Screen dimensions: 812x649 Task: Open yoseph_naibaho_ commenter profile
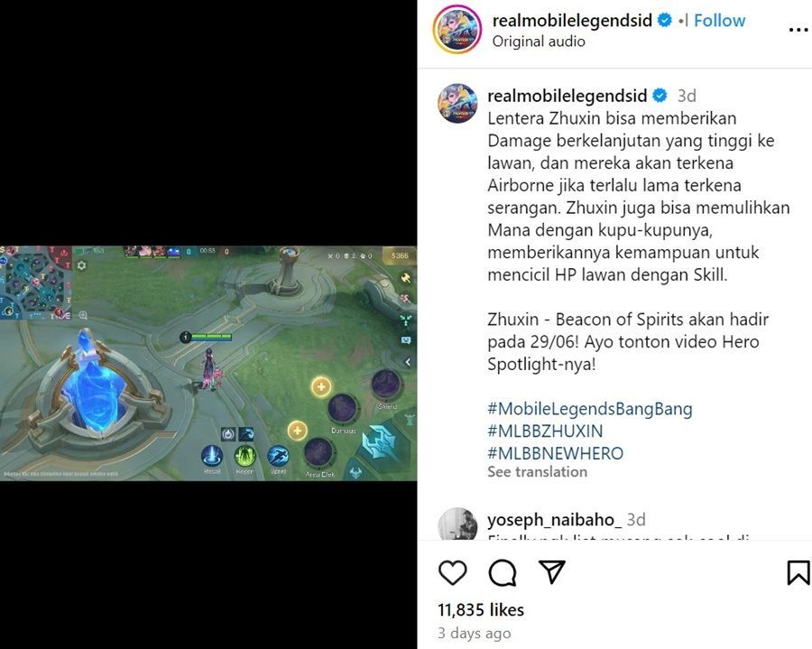[x=551, y=520]
